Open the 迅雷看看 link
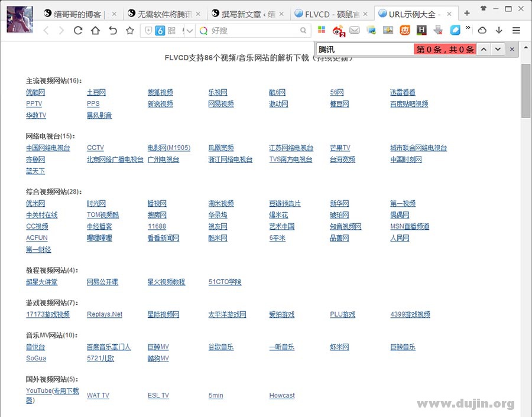This screenshot has height=417, width=532. [x=403, y=92]
